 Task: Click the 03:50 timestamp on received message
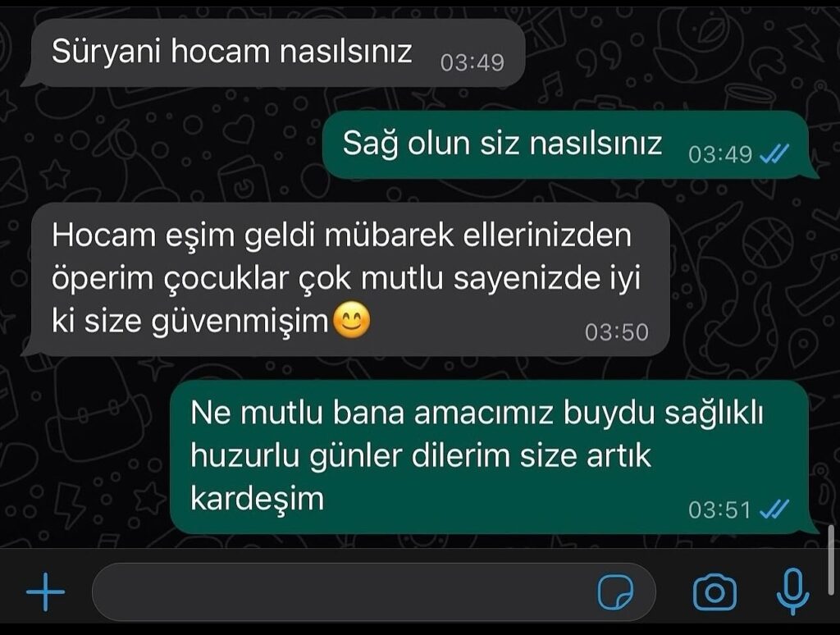(617, 332)
